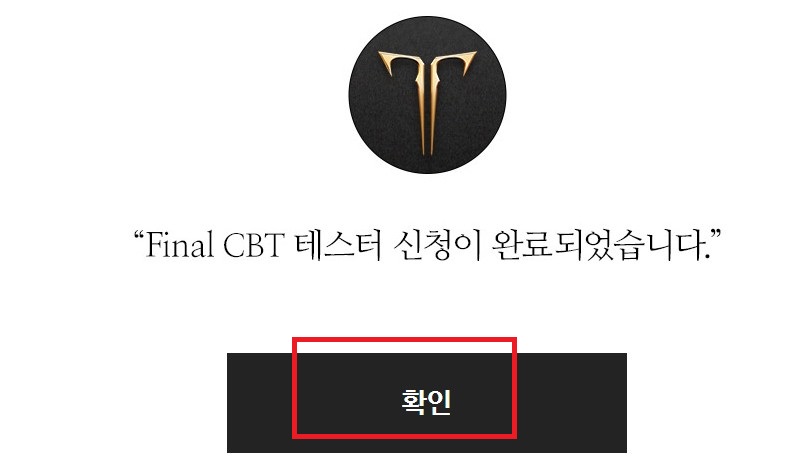Screen dimensions: 795x463
Task: Click the completion message text
Action: pos(427,245)
